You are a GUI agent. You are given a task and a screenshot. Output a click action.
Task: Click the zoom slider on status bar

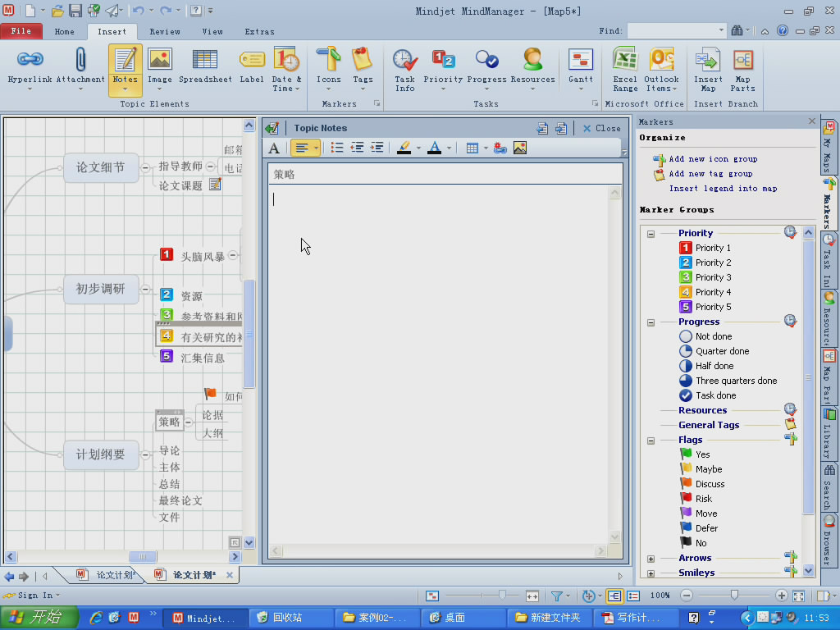[734, 596]
